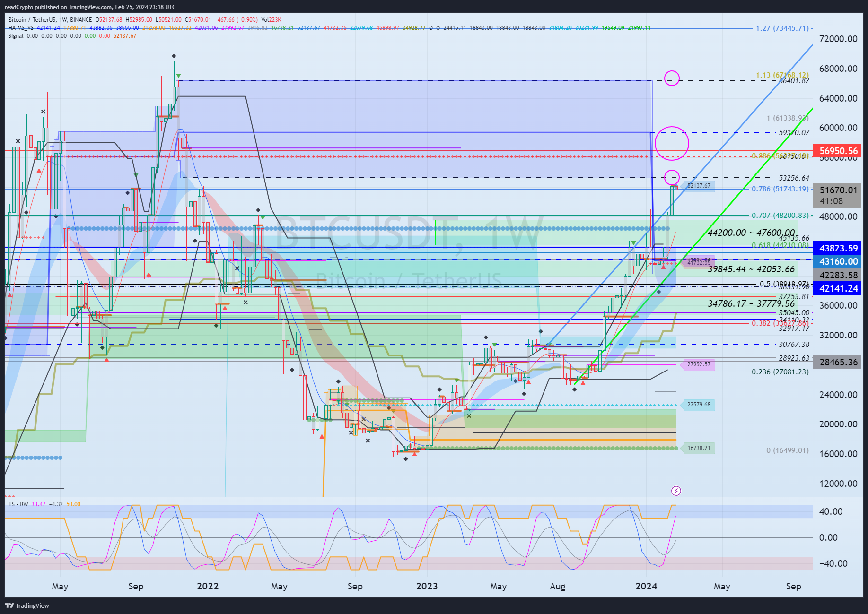Select the Signal indicator legend name
Viewport: 868px width, 614px height.
[x=16, y=36]
